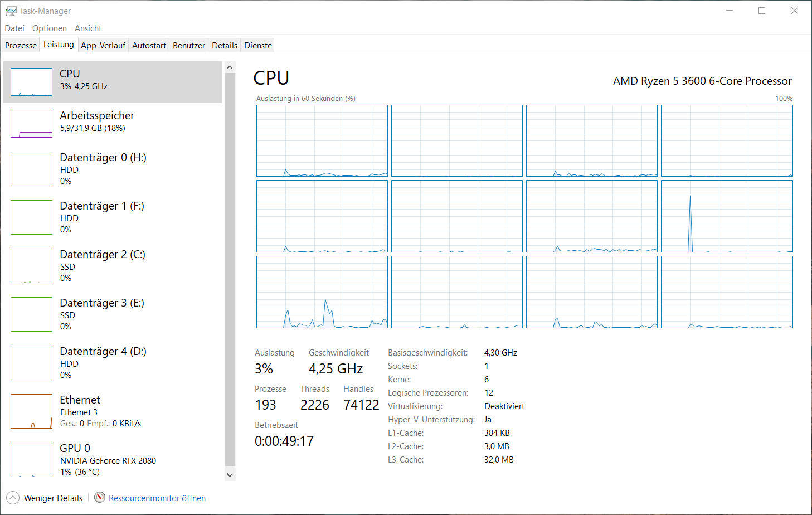Open the Ansicht menu

[88, 28]
